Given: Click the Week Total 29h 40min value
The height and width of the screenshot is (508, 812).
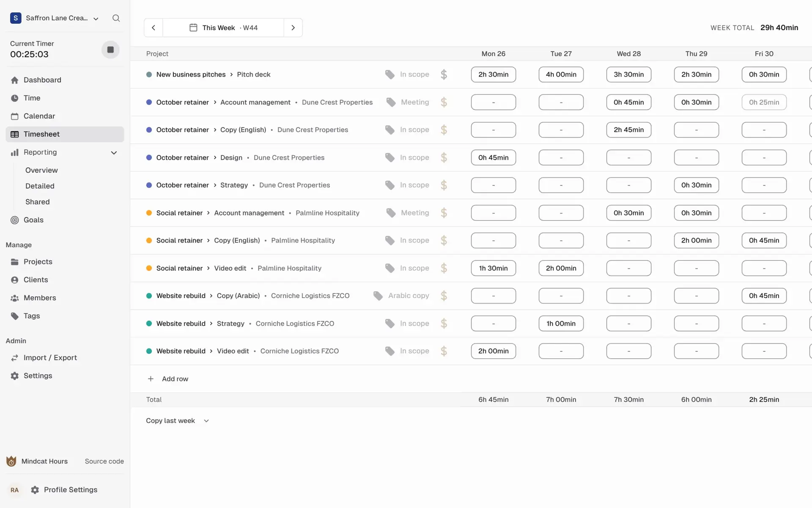Looking at the screenshot, I should click(x=779, y=28).
